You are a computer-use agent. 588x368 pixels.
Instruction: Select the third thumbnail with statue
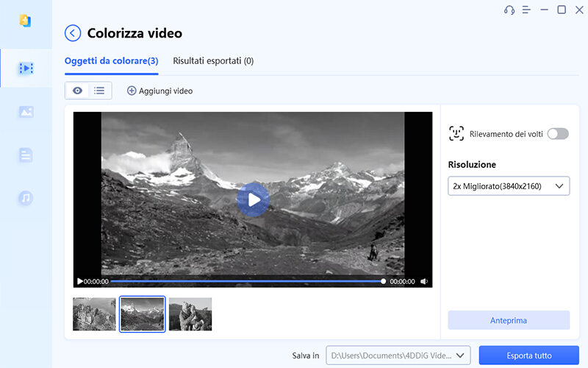[x=190, y=314]
